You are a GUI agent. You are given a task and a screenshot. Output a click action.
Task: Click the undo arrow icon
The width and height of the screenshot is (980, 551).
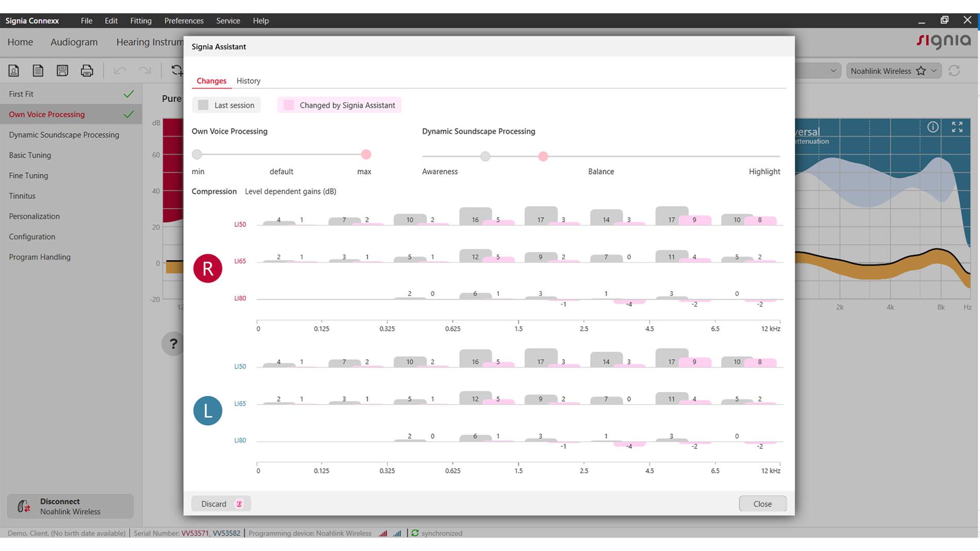pyautogui.click(x=120, y=71)
